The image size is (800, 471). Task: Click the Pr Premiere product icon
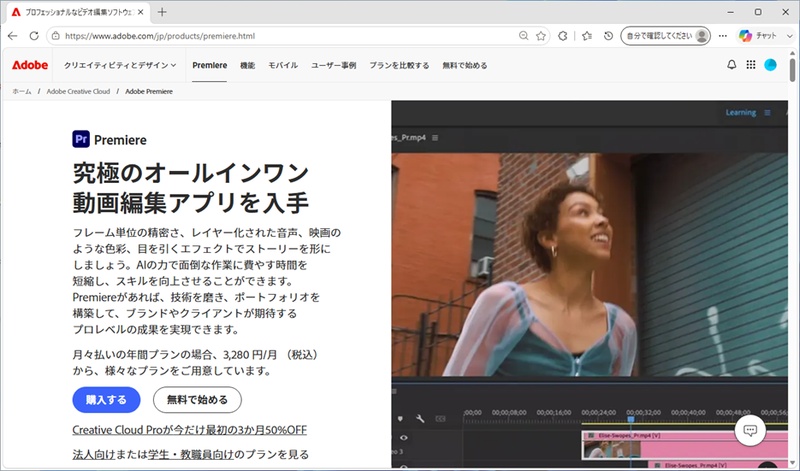coord(81,139)
